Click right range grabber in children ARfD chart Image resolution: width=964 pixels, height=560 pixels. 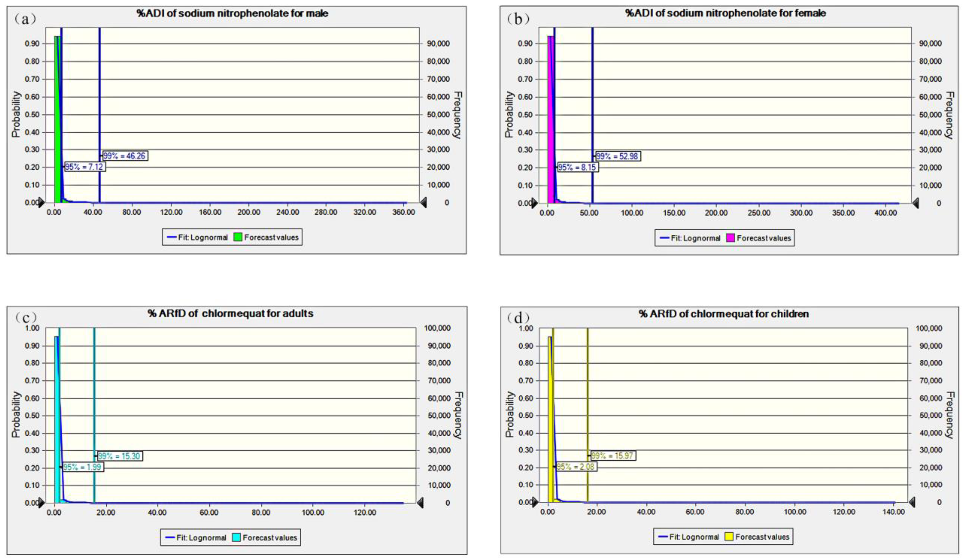coord(912,502)
